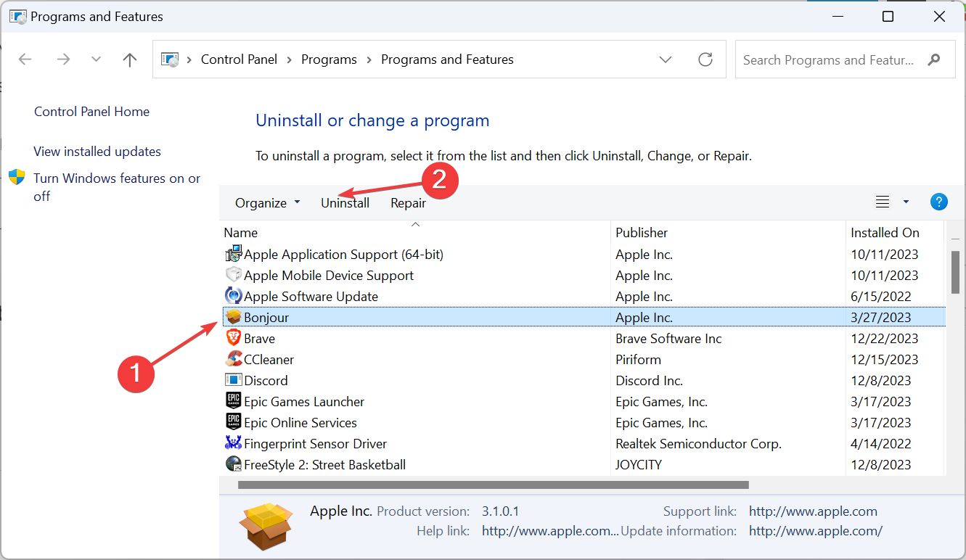Click the search magnifier icon
The image size is (966, 560).
point(934,59)
